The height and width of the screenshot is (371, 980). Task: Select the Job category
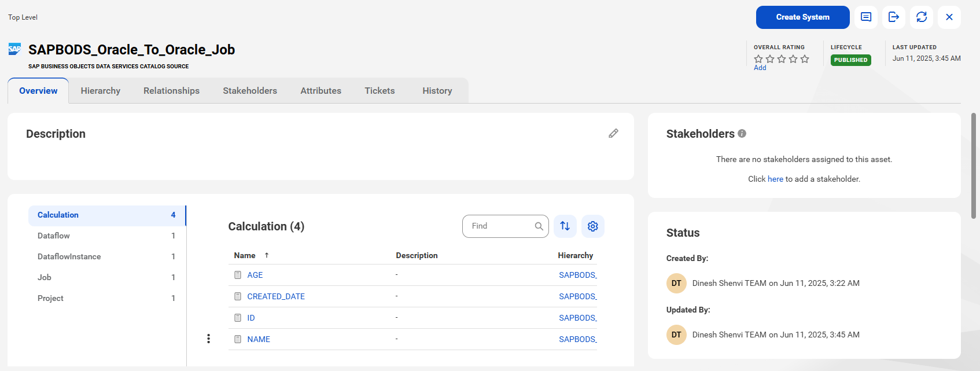[x=106, y=278]
